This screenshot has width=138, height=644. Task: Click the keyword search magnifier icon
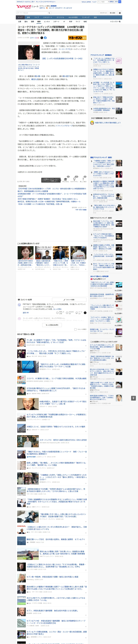tap(49, 13)
